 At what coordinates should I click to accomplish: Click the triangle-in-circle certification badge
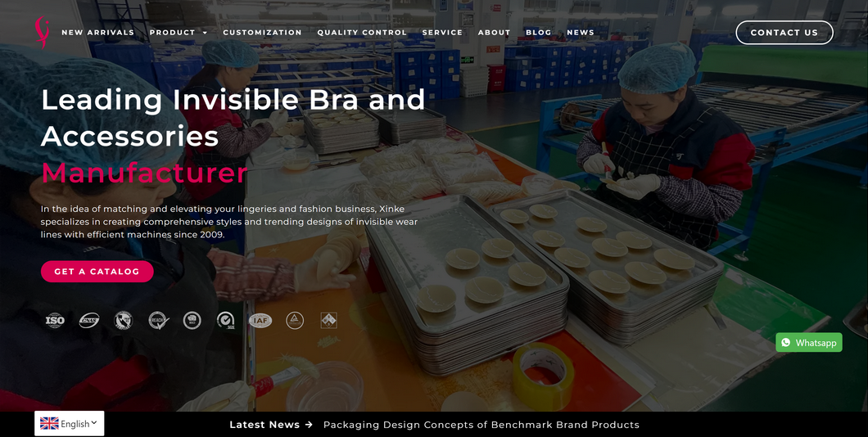pos(295,320)
